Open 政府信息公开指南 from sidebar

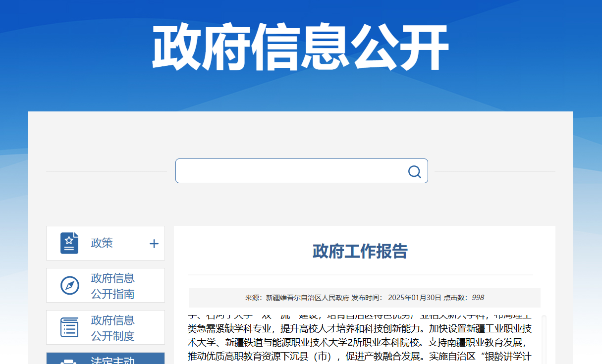112,286
